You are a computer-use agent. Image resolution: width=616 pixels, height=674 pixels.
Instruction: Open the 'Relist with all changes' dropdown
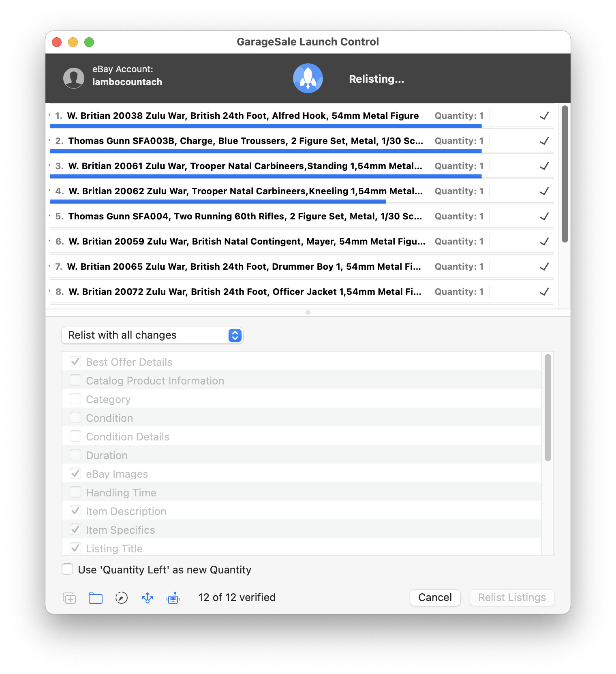pos(152,335)
